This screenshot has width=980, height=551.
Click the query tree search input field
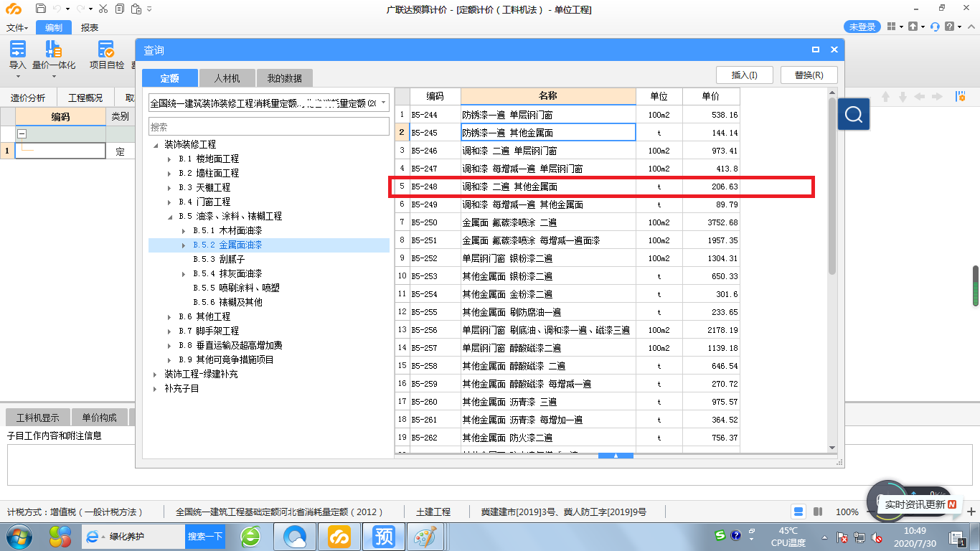269,127
